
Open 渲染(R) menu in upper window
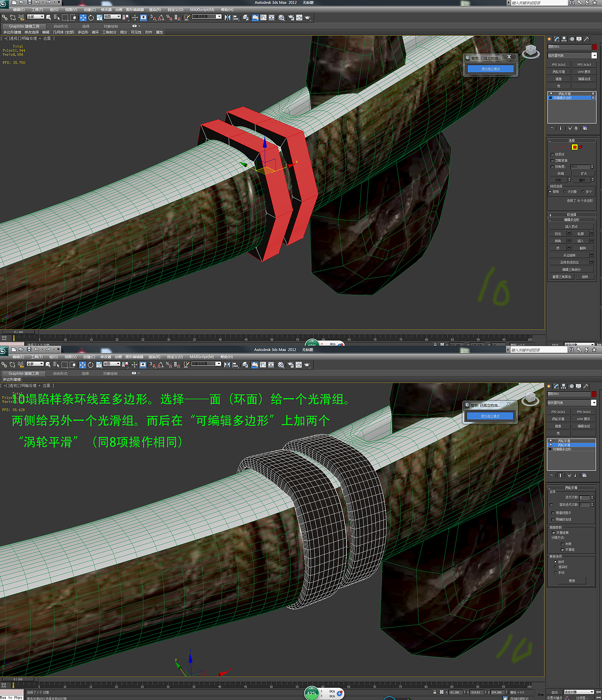tap(155, 9)
